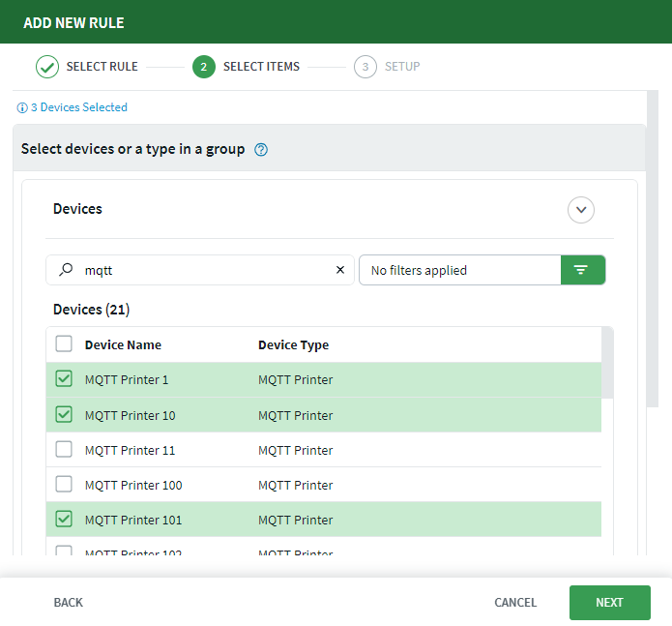This screenshot has height=626, width=672.
Task: Clear the mqtt search text with X
Action: click(340, 270)
